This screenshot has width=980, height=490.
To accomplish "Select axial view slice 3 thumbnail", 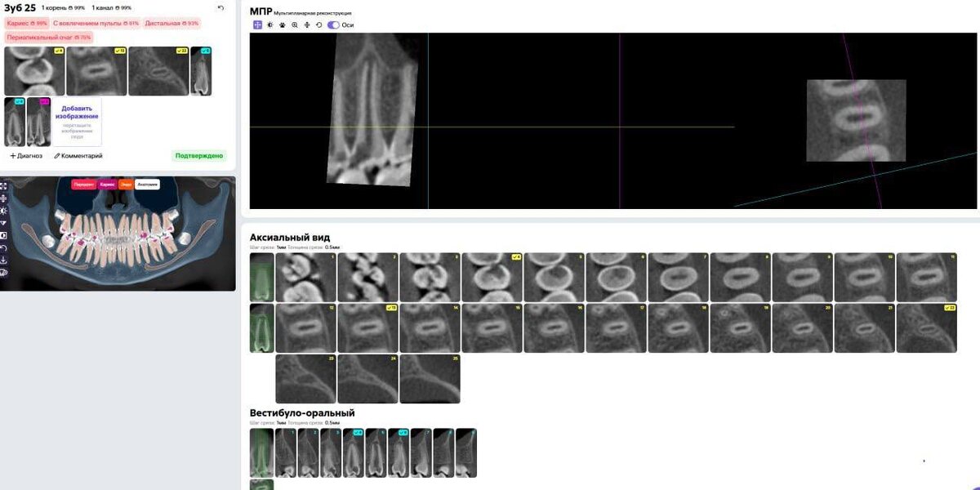I will tap(430, 278).
